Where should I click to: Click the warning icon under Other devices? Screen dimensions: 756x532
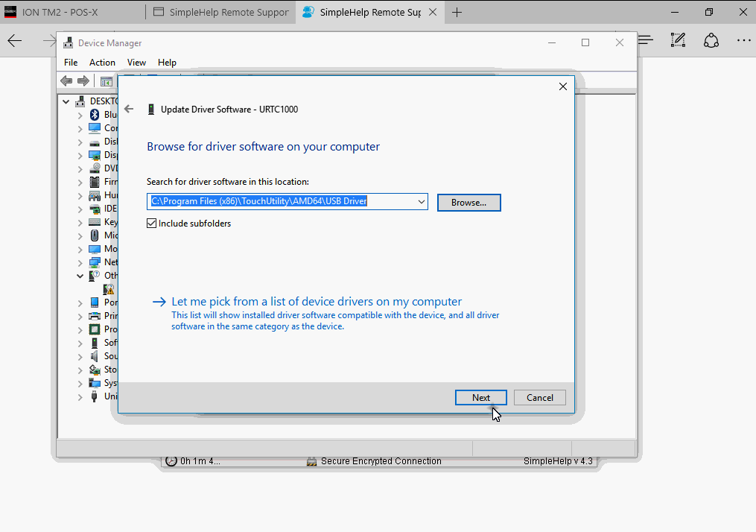[x=109, y=288]
